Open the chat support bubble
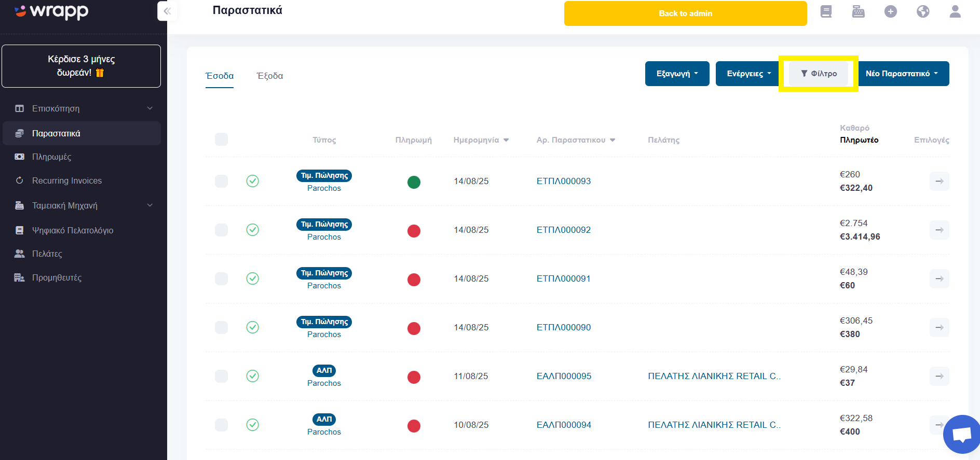The image size is (980, 460). [961, 435]
